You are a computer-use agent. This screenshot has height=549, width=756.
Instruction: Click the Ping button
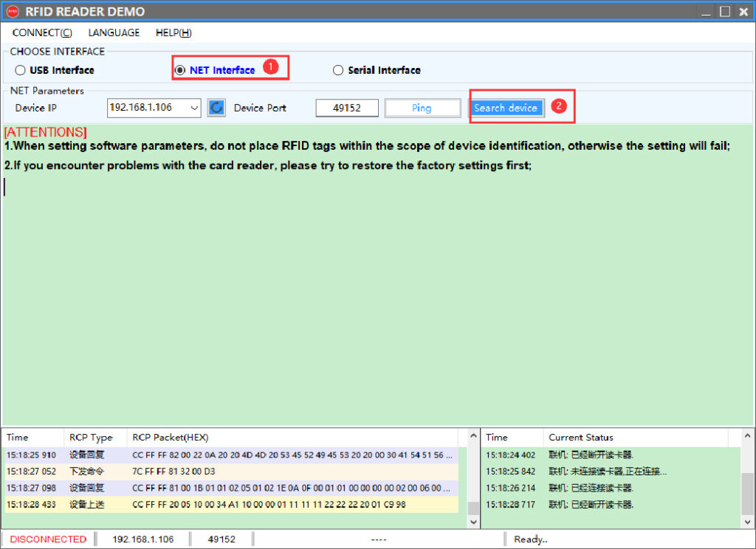[422, 108]
